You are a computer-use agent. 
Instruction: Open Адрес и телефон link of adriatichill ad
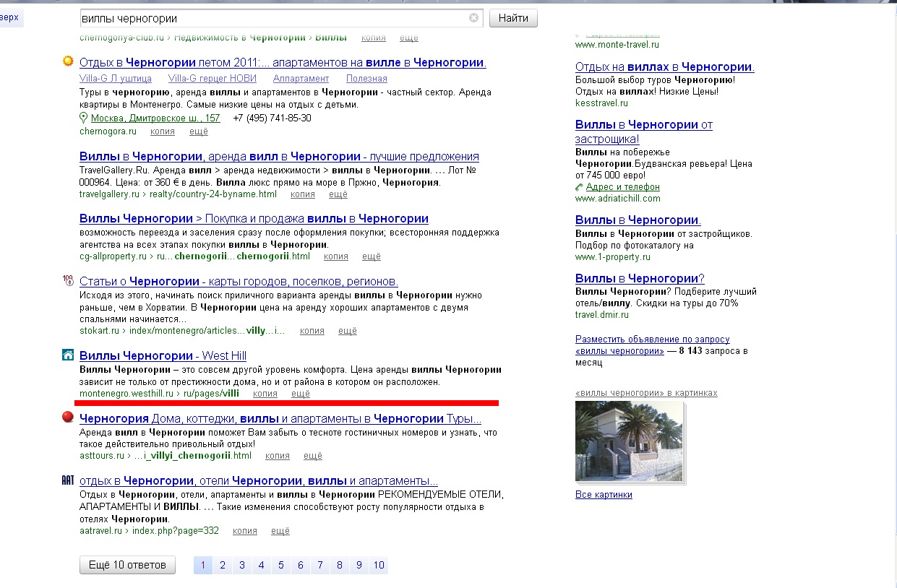click(623, 187)
